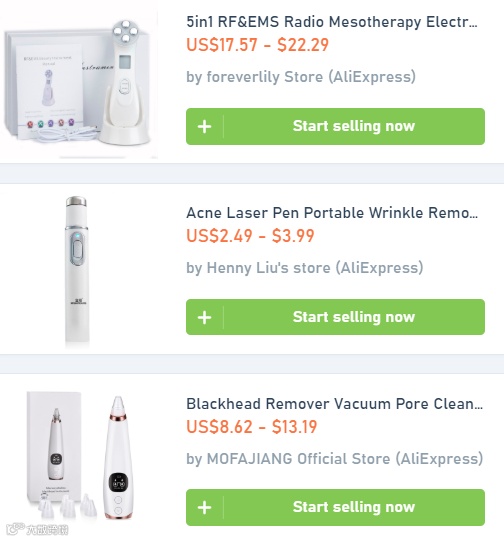Click the US$8.62 - $13.19 price

251,427
